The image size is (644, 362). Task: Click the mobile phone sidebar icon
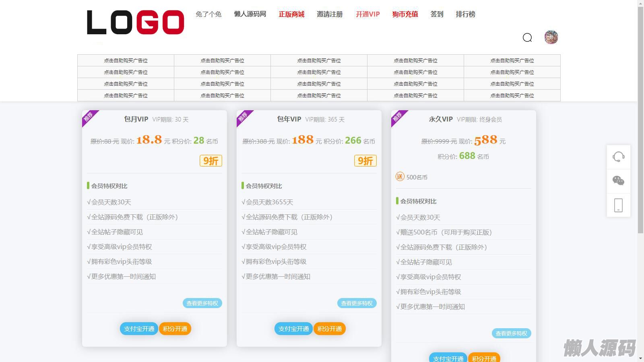click(x=618, y=205)
